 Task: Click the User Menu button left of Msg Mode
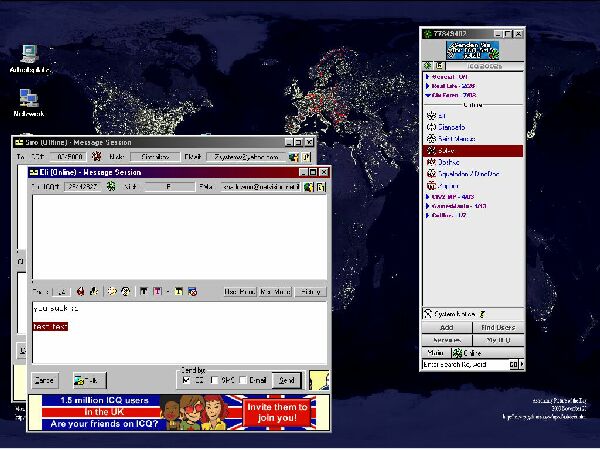240,292
